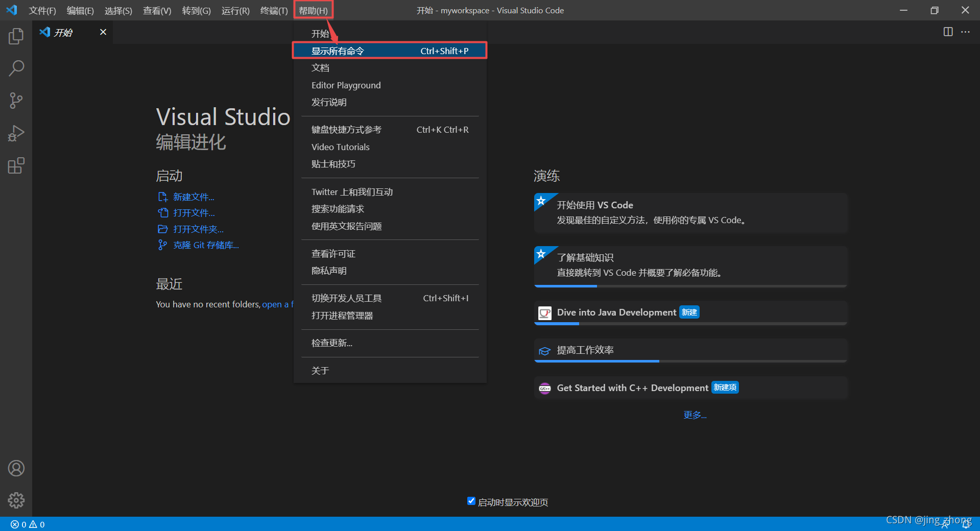Image resolution: width=980 pixels, height=531 pixels.
Task: Select 显示所有命令 menu entry
Action: [390, 51]
